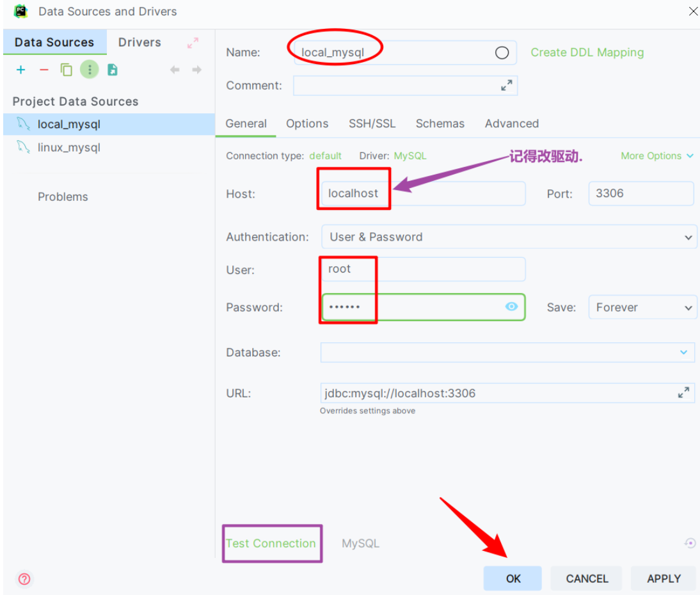Add a new data source
The height and width of the screenshot is (595, 700).
coord(20,69)
